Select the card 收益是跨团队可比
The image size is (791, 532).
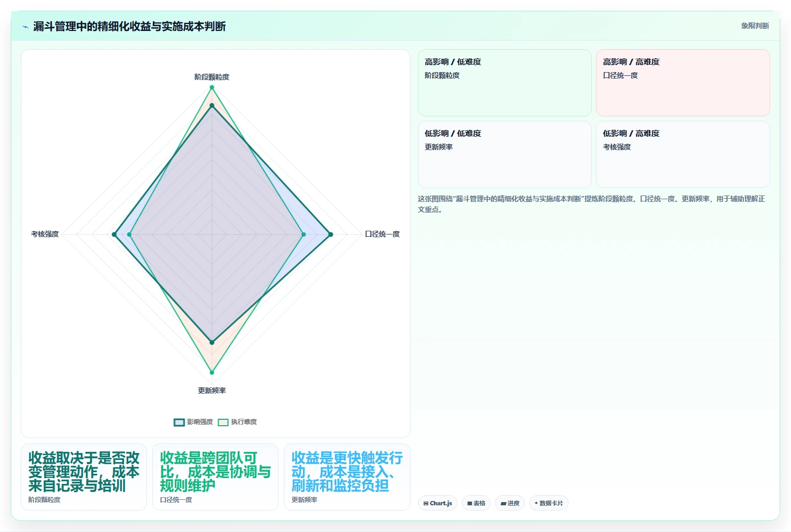click(215, 477)
